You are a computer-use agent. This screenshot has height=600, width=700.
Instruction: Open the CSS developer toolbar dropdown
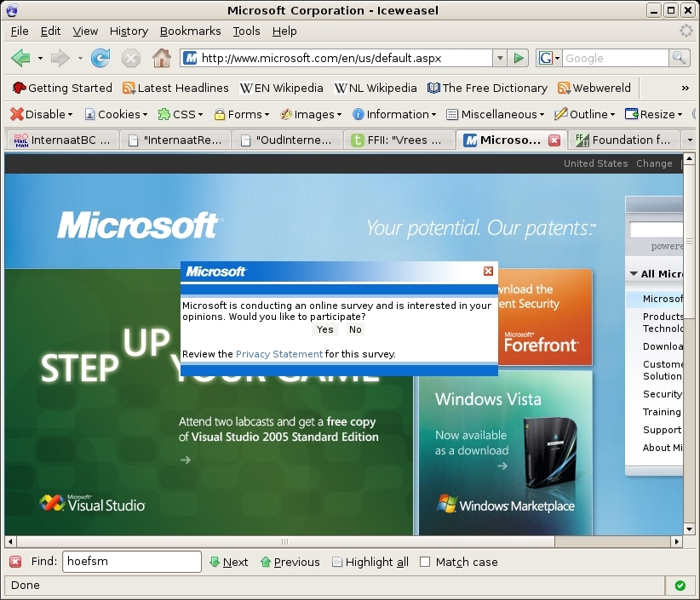(181, 114)
